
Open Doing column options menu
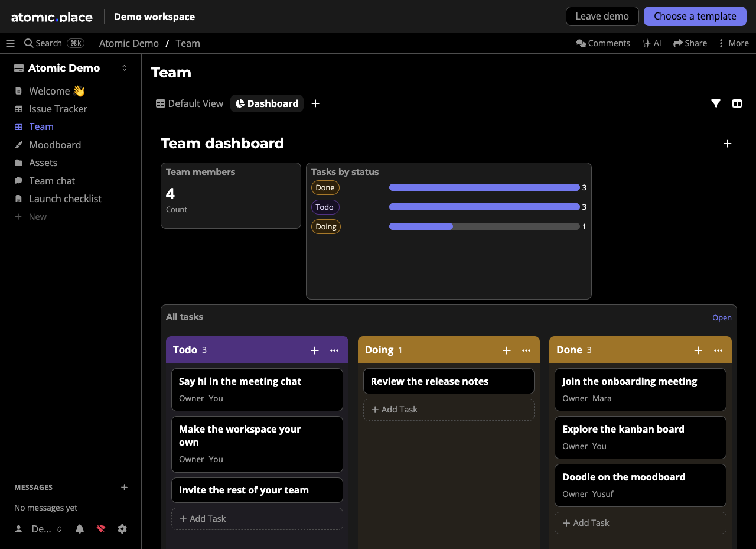coord(526,350)
